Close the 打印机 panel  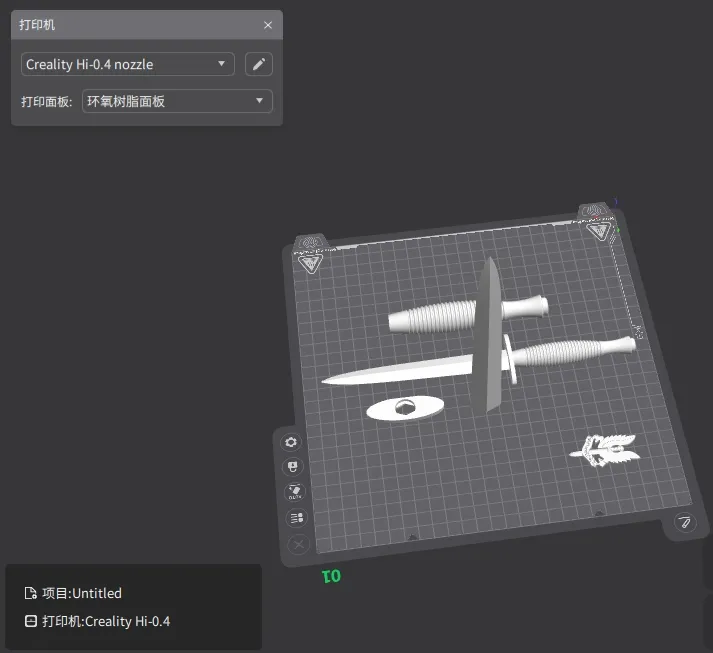pos(268,25)
